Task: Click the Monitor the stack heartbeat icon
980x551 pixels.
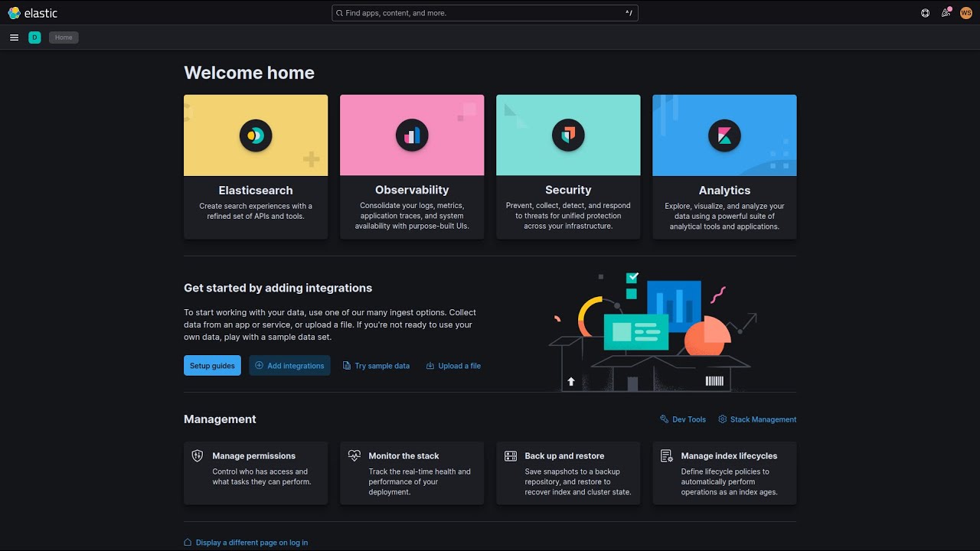Action: (354, 455)
